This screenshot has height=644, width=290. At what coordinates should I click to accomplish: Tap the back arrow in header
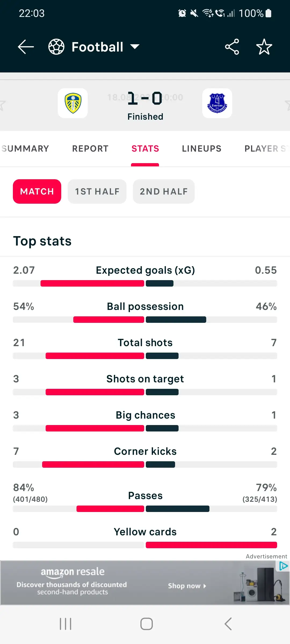tap(26, 47)
